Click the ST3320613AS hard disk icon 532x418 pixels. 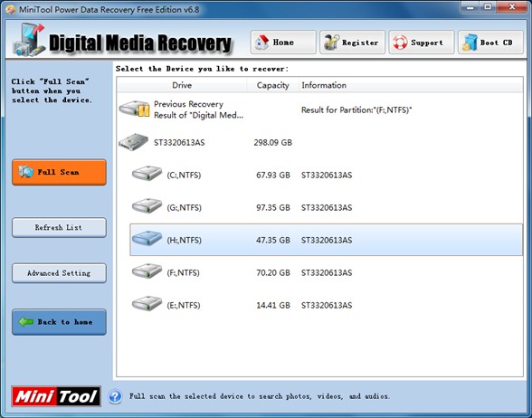pos(133,142)
